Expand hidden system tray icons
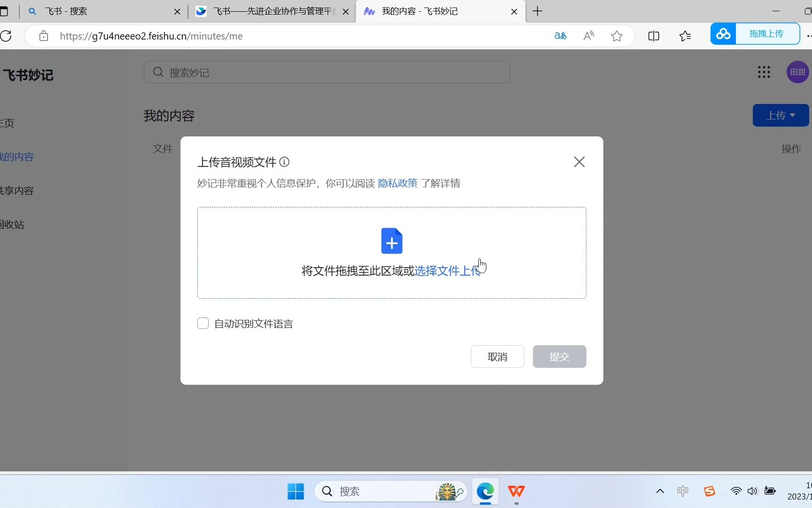Viewport: 812px width, 508px height. pyautogui.click(x=660, y=491)
